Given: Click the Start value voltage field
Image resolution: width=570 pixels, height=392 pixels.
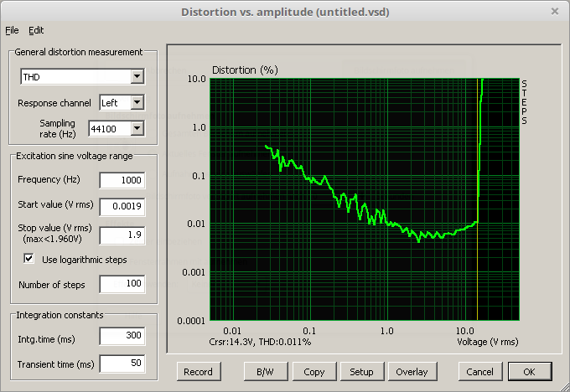Looking at the screenshot, I should [122, 206].
